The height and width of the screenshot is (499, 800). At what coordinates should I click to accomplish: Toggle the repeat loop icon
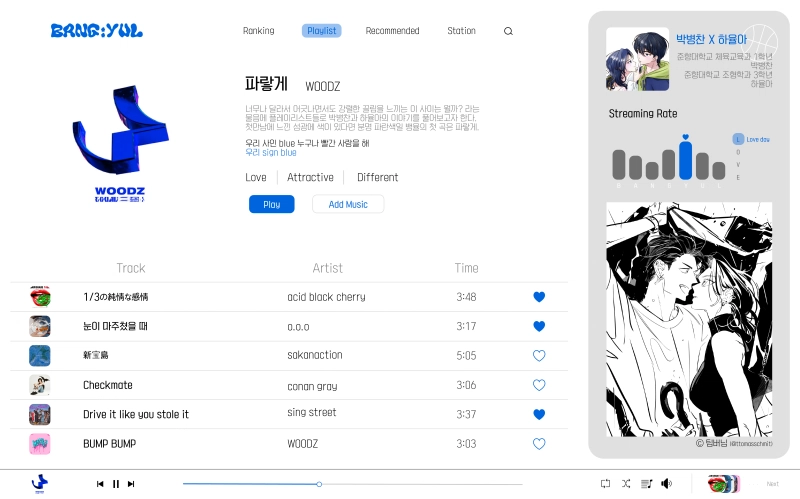click(x=606, y=483)
